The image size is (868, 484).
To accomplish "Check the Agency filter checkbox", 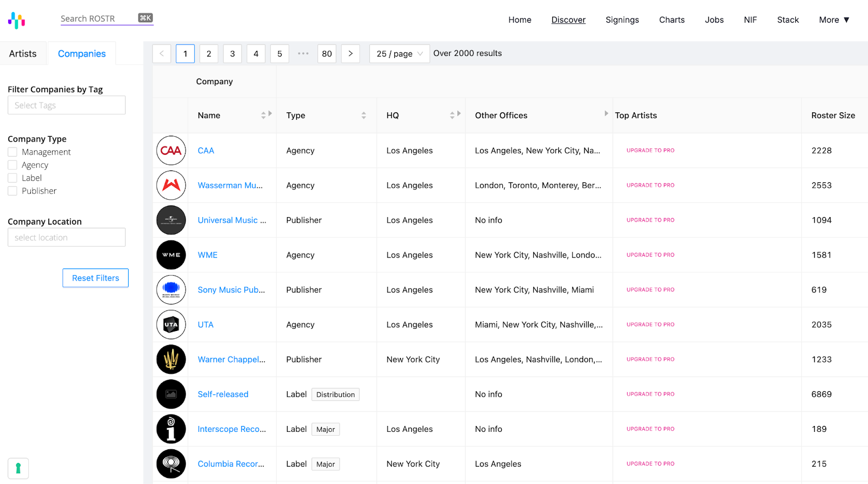I will [12, 165].
